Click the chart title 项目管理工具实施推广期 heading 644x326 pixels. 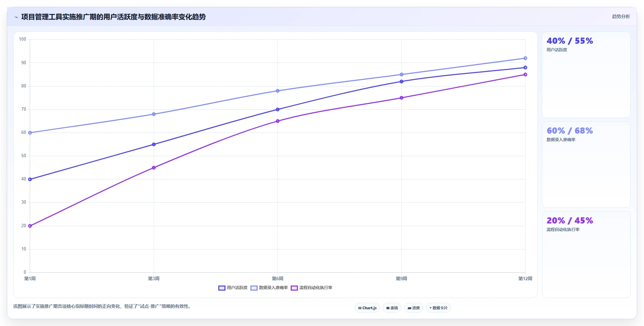pos(113,17)
